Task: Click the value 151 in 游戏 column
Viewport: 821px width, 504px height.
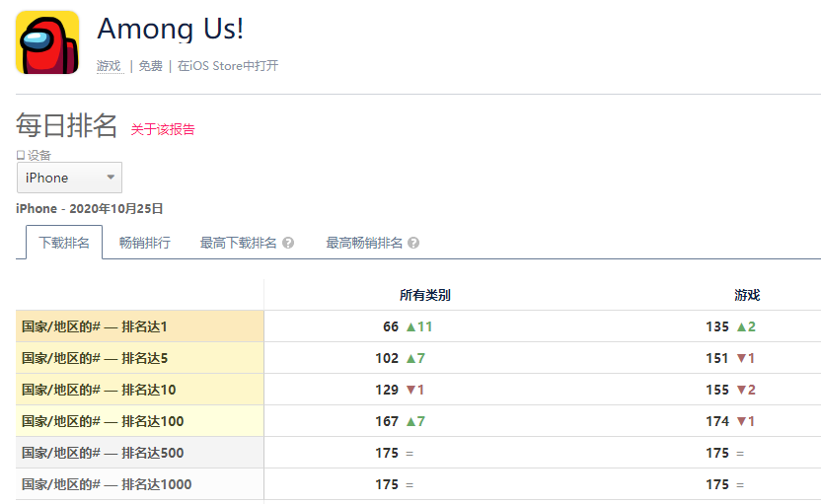Action: click(717, 358)
